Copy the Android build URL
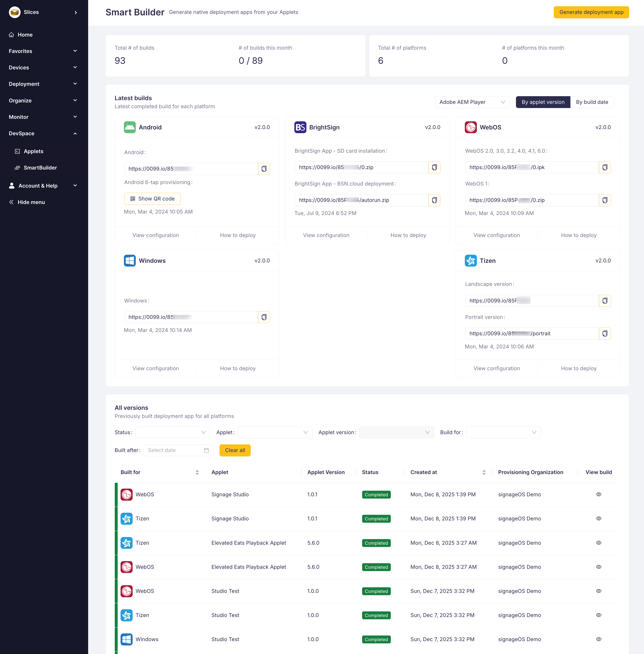The image size is (644, 654). click(x=264, y=169)
